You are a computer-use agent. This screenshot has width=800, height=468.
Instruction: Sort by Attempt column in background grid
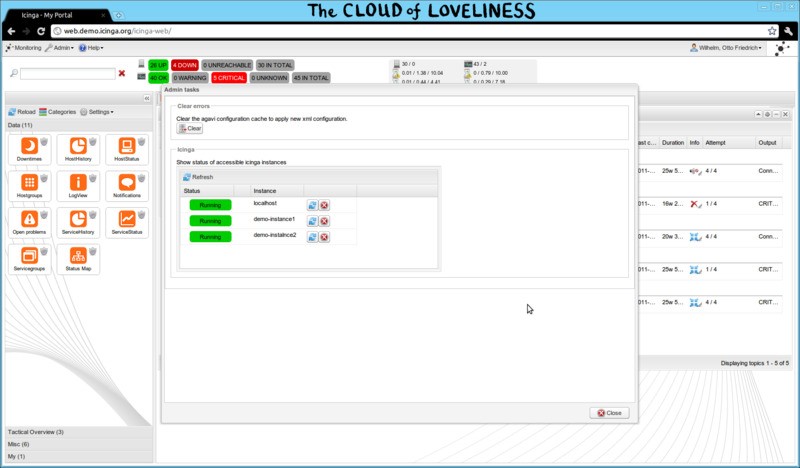[x=729, y=143]
